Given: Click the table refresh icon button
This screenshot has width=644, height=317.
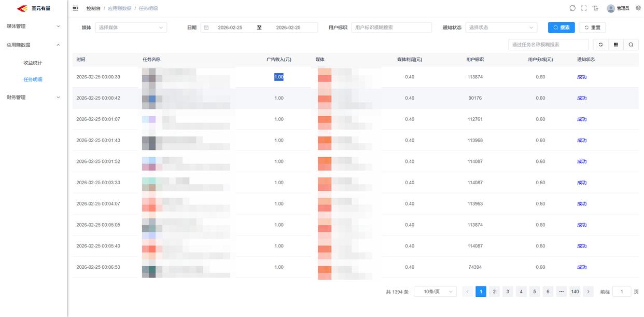Looking at the screenshot, I should click(x=601, y=45).
